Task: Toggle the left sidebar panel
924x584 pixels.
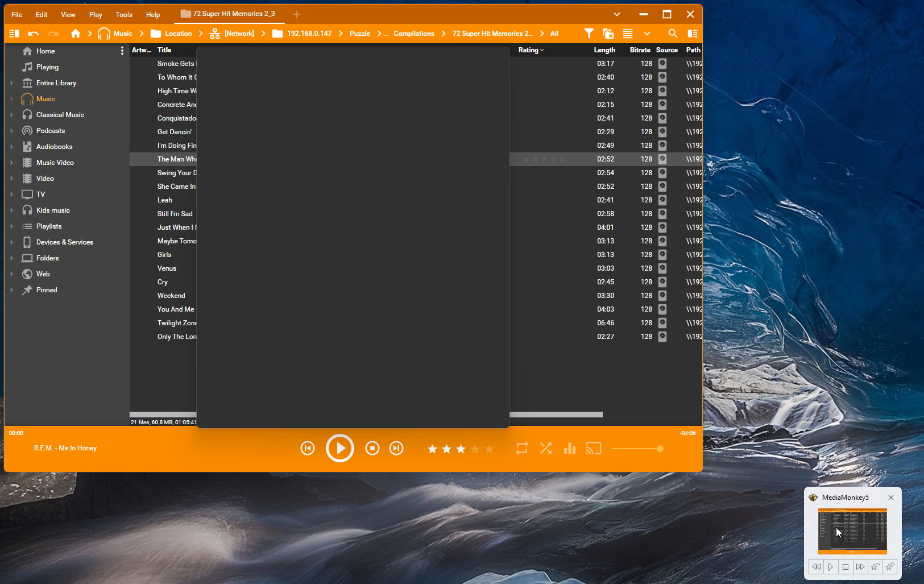Action: [x=15, y=34]
